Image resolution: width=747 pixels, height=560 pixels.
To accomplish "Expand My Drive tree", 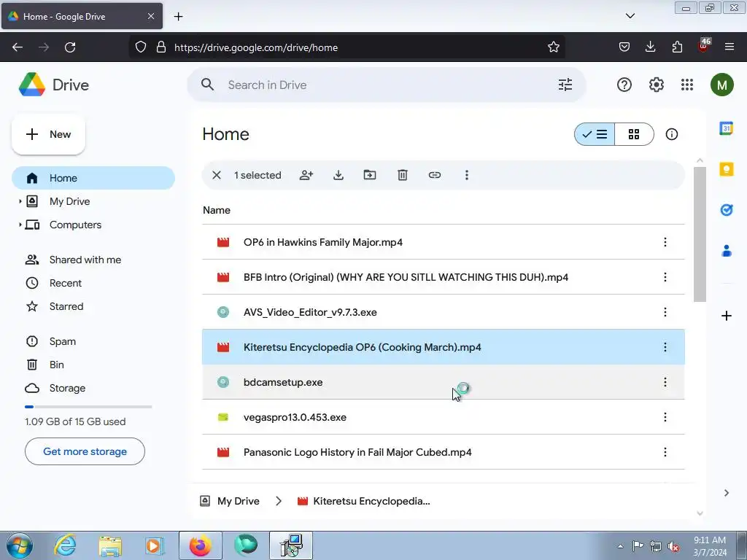I will coord(20,201).
